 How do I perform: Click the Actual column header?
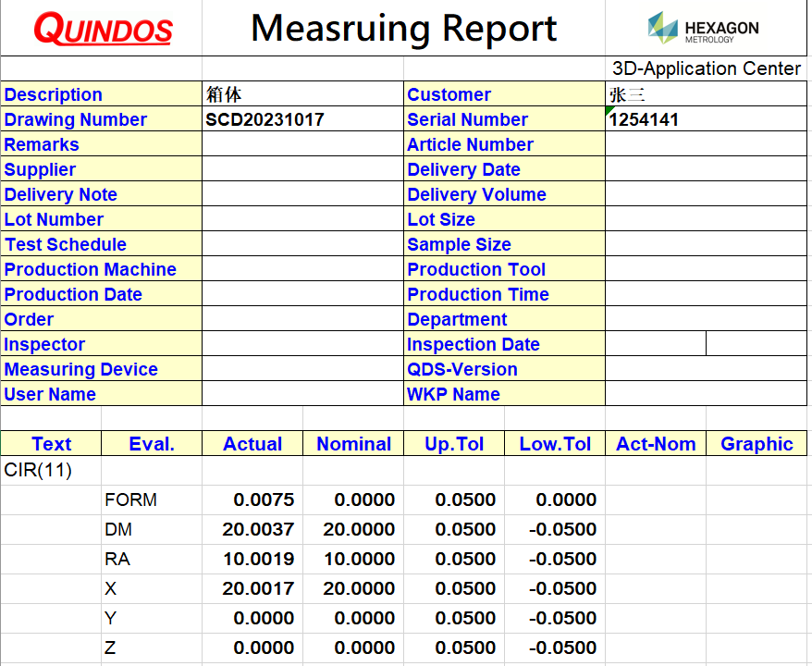(252, 444)
